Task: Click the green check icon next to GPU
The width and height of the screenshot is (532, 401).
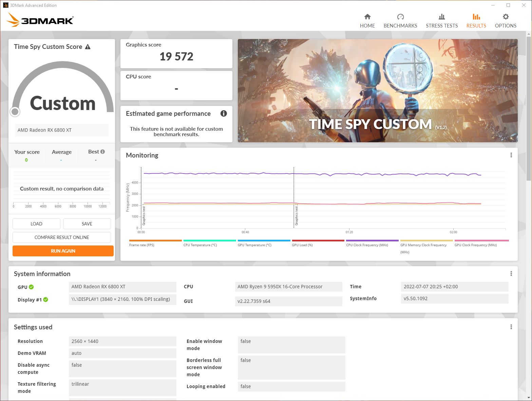Action: (x=31, y=287)
